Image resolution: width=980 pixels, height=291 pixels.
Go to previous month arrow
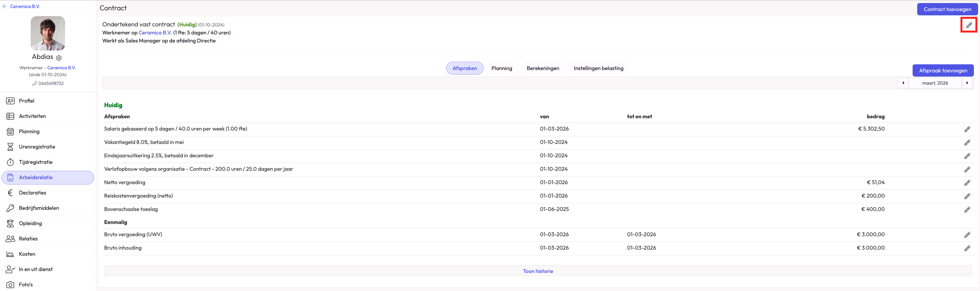[x=903, y=83]
